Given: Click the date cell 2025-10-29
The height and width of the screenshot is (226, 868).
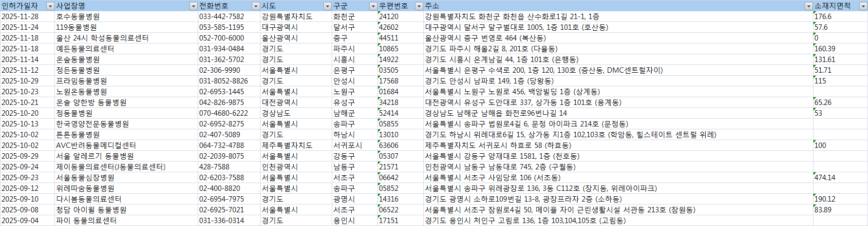Looking at the screenshot, I should (27, 81).
